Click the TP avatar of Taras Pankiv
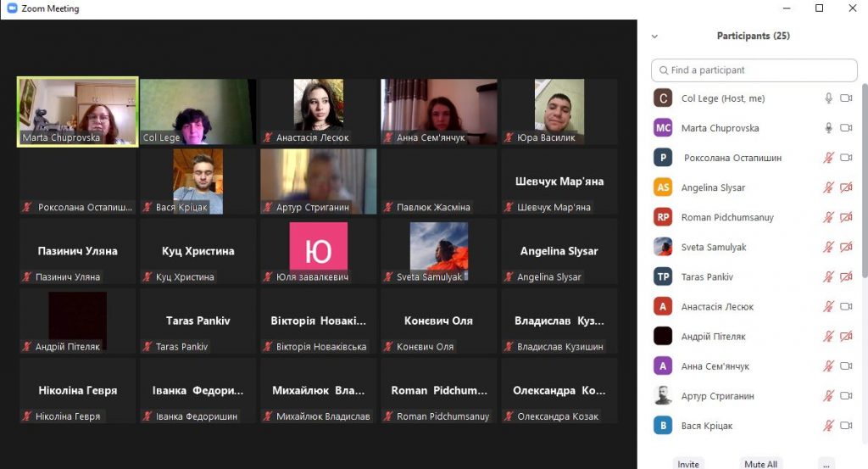Viewport: 868px width, 469px height. (x=663, y=276)
